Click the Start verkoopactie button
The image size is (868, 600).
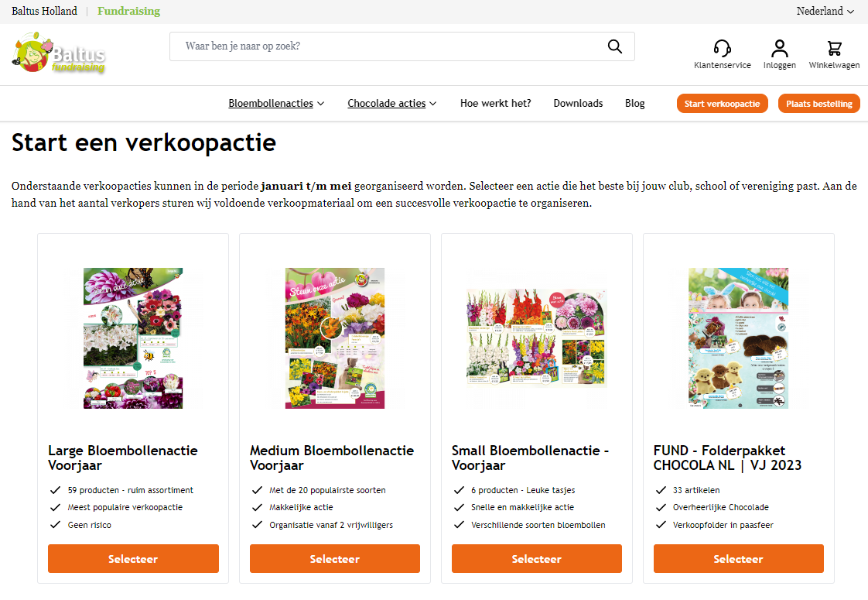[722, 104]
